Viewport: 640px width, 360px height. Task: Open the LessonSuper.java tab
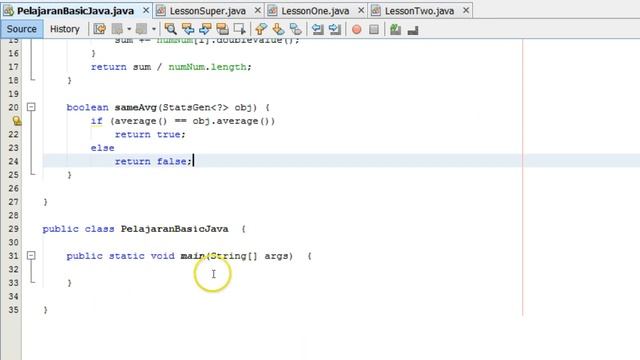pos(207,11)
